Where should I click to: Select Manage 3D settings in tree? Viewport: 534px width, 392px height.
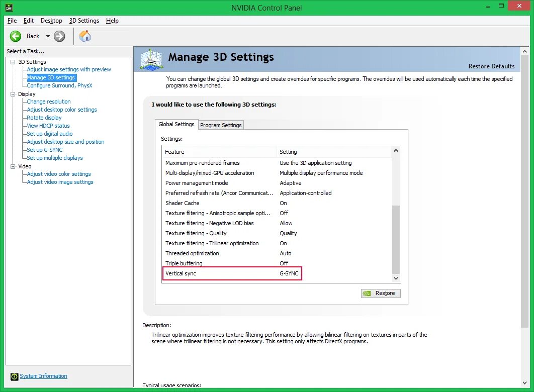point(51,77)
